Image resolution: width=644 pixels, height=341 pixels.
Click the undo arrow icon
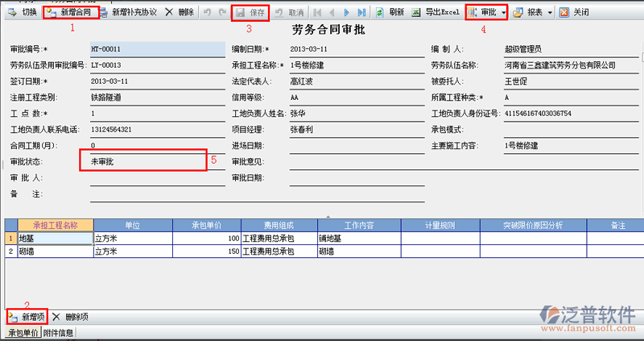pyautogui.click(x=208, y=13)
